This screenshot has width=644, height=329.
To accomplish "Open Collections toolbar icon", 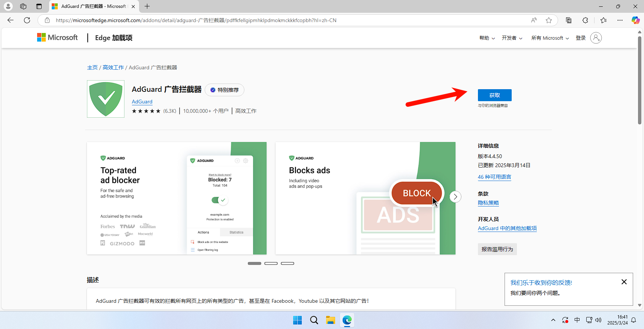I will point(569,20).
